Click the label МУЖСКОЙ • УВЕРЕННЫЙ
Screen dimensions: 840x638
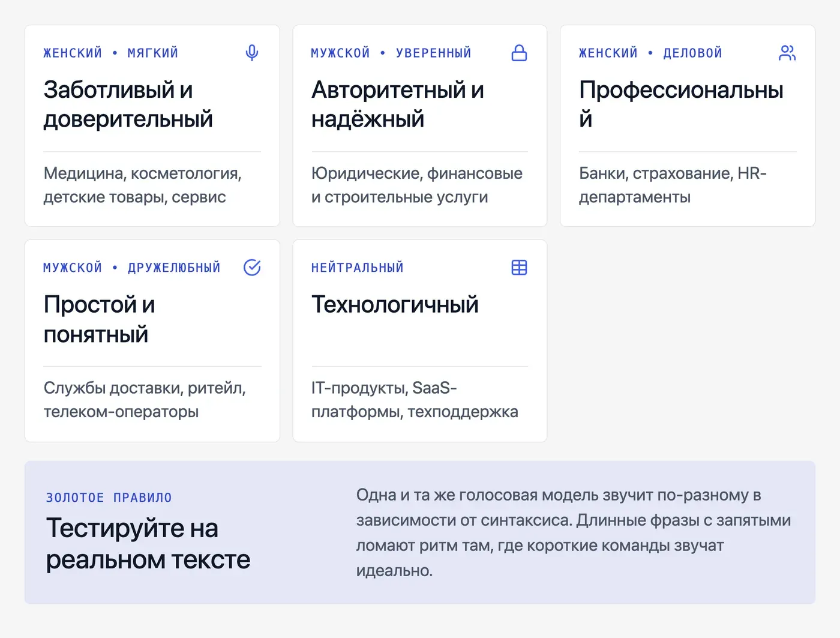[x=391, y=53]
